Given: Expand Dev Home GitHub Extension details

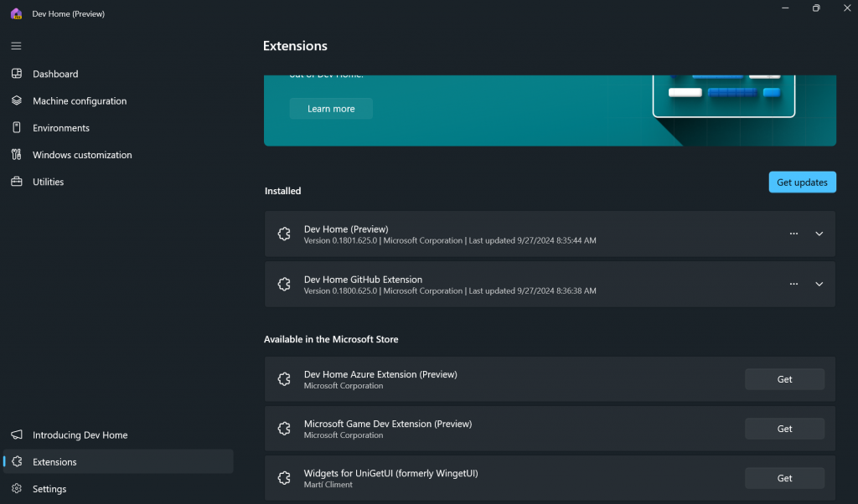Looking at the screenshot, I should pyautogui.click(x=819, y=285).
